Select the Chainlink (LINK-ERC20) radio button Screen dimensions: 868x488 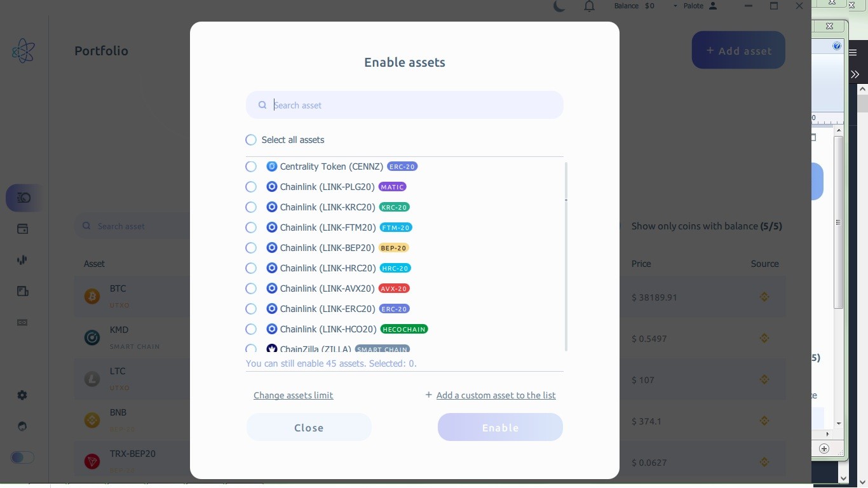251,309
